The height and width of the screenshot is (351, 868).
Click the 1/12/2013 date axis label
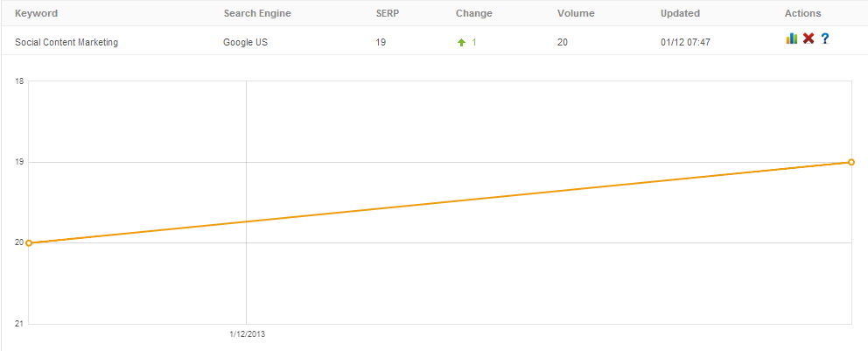tap(248, 334)
